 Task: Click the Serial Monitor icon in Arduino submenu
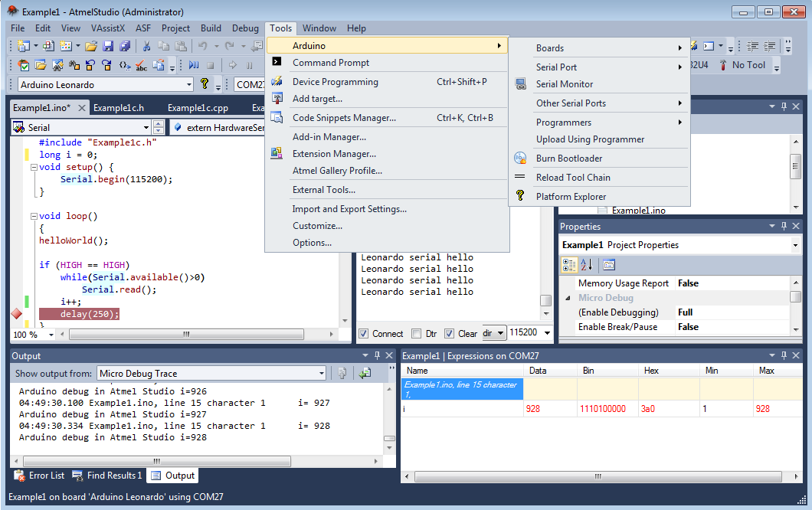click(520, 84)
